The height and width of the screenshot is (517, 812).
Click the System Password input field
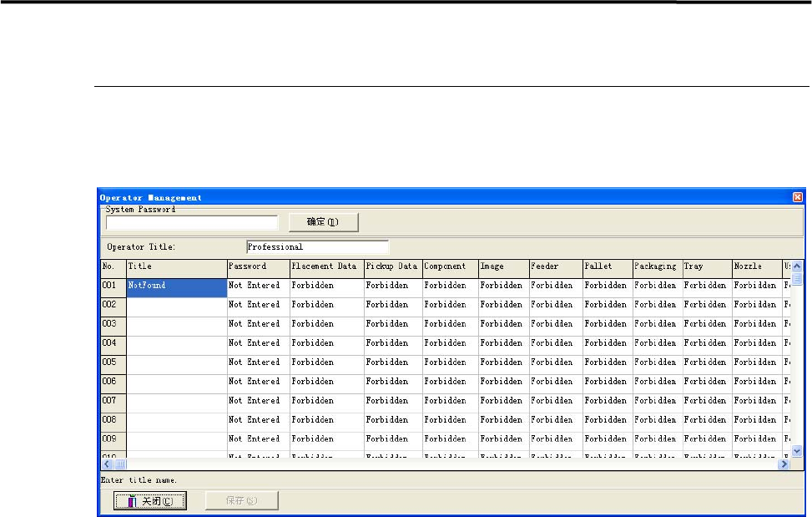[x=192, y=222]
